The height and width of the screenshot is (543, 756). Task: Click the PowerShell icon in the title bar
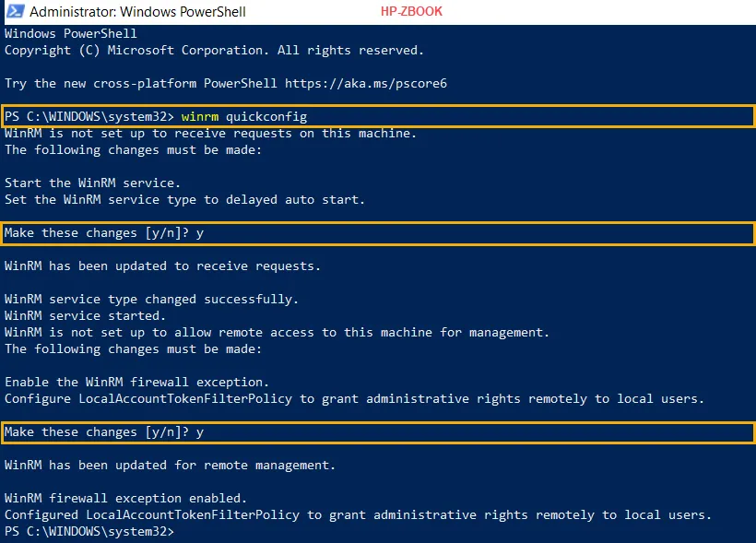(13, 13)
